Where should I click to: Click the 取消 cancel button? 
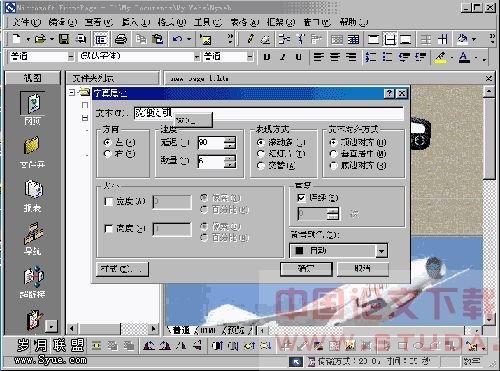coord(363,269)
